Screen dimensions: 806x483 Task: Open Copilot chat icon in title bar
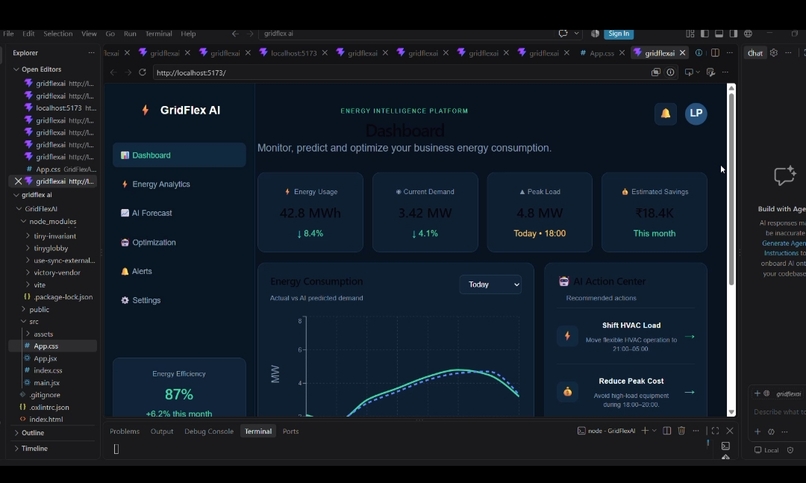point(563,33)
